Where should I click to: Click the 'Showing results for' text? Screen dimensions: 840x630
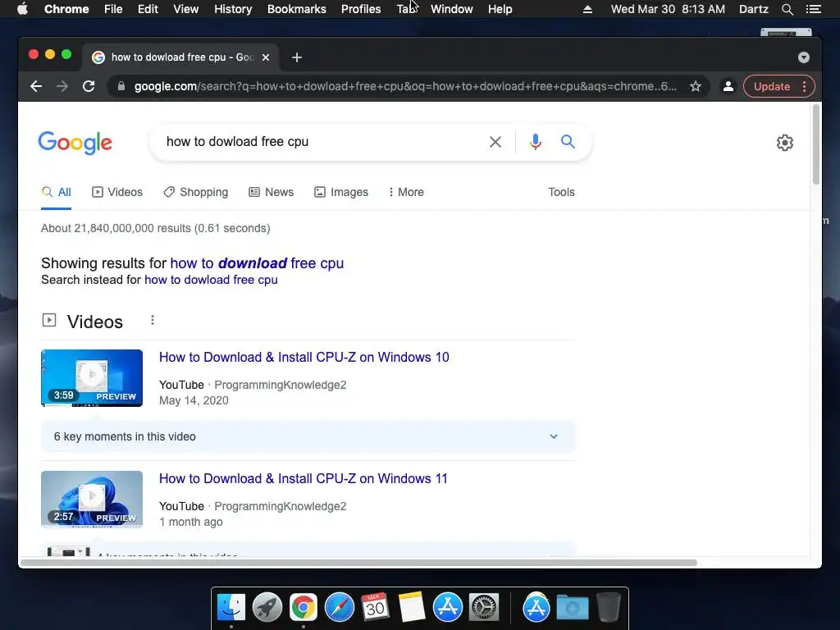click(x=104, y=263)
